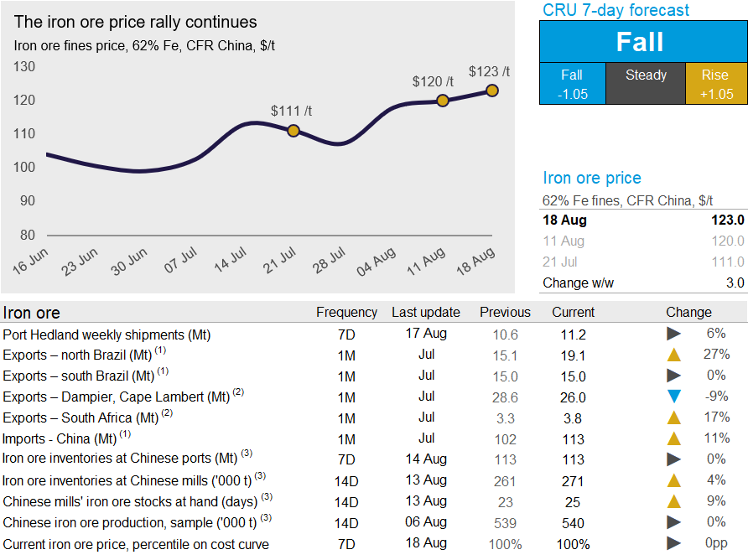Click the South Africa exports up arrow
The width and height of the screenshot is (748, 560).
coord(673,417)
